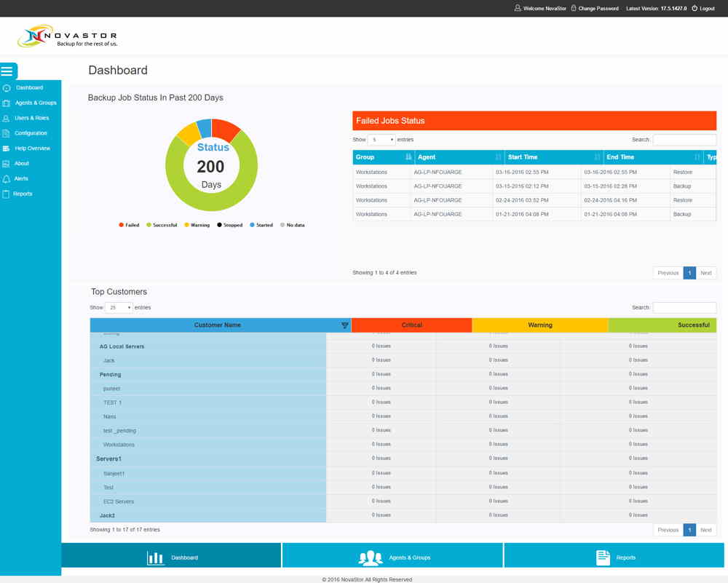Open Configuration in the sidebar menu
The image size is (728, 583).
31,133
